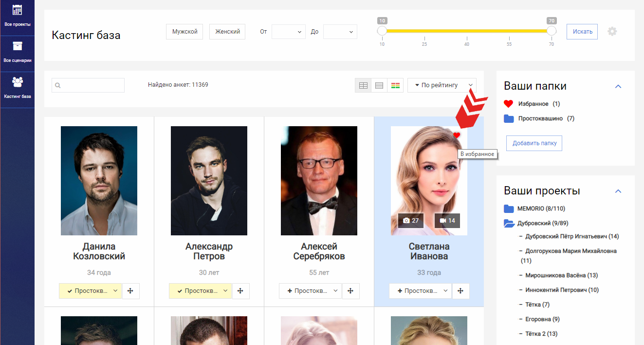Click the MEMORIO project folder icon
644x345 pixels.
[x=509, y=209]
